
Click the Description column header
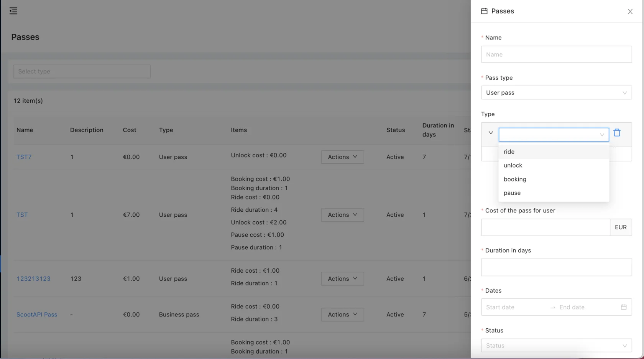[87, 130]
